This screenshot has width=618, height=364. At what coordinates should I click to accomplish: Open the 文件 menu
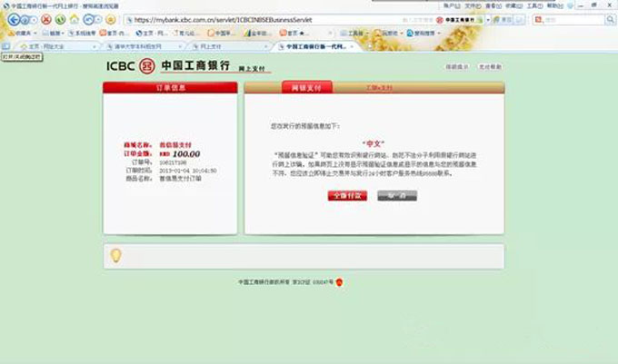(473, 6)
